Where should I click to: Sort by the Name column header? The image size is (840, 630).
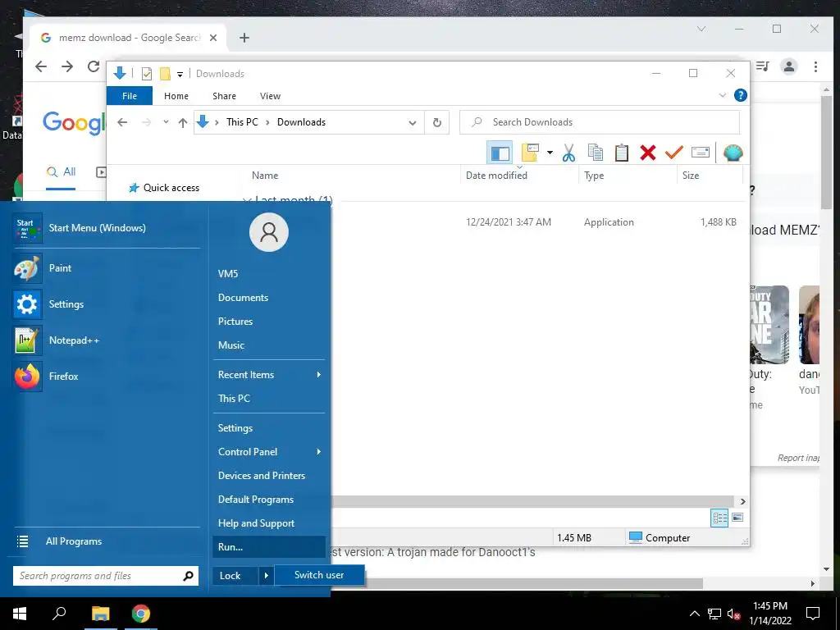click(265, 176)
